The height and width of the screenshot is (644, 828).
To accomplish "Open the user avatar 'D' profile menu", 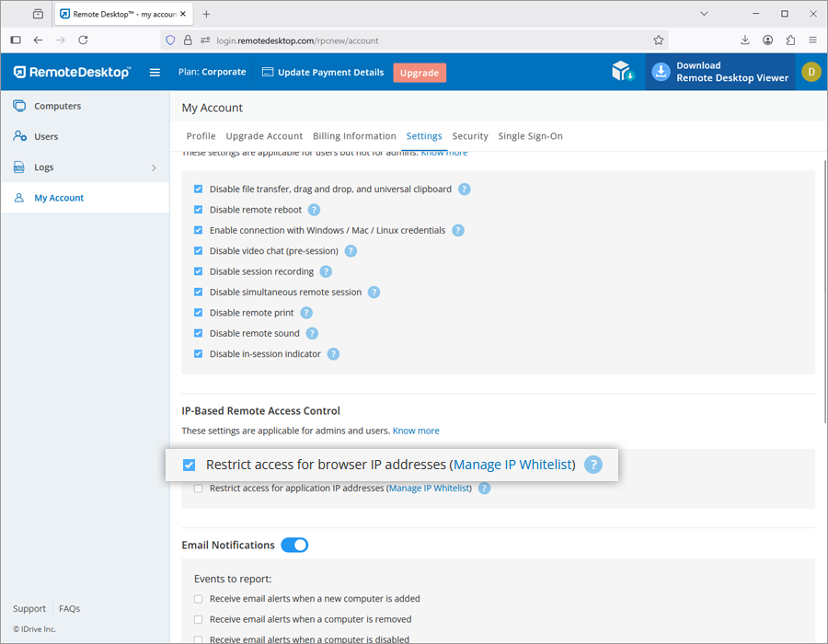I will click(x=811, y=72).
